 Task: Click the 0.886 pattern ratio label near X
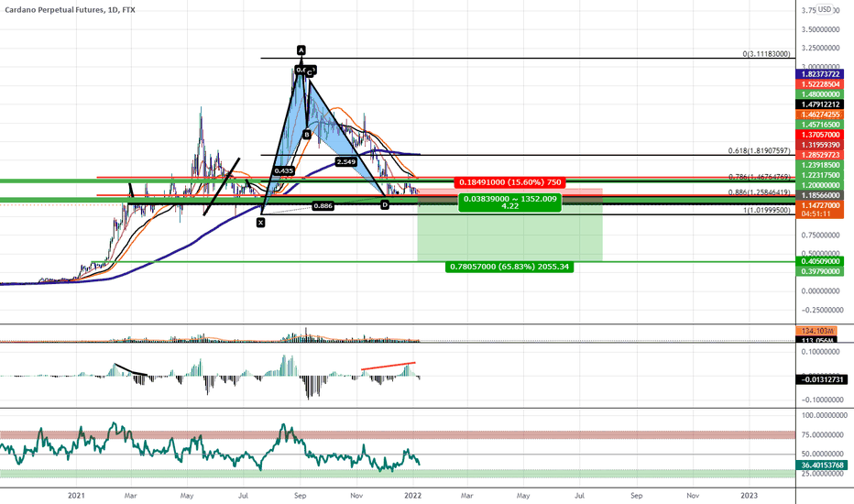[x=323, y=205]
